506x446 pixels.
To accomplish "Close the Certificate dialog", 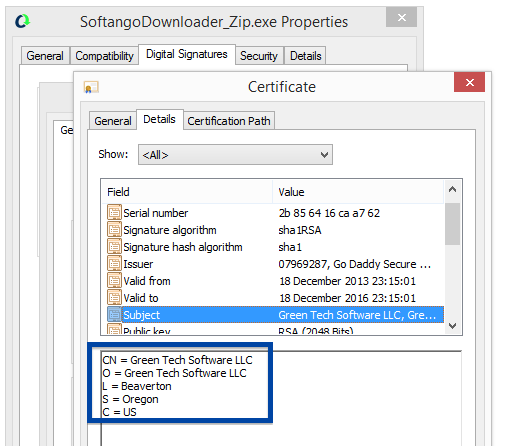I will 469,82.
